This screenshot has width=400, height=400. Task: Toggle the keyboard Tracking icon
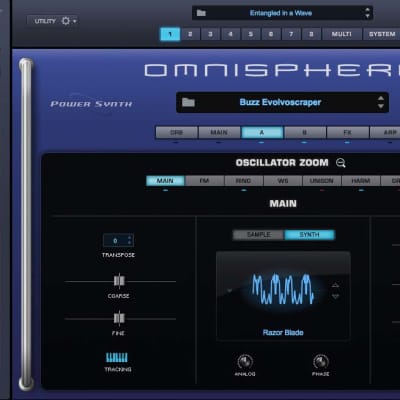tap(117, 358)
